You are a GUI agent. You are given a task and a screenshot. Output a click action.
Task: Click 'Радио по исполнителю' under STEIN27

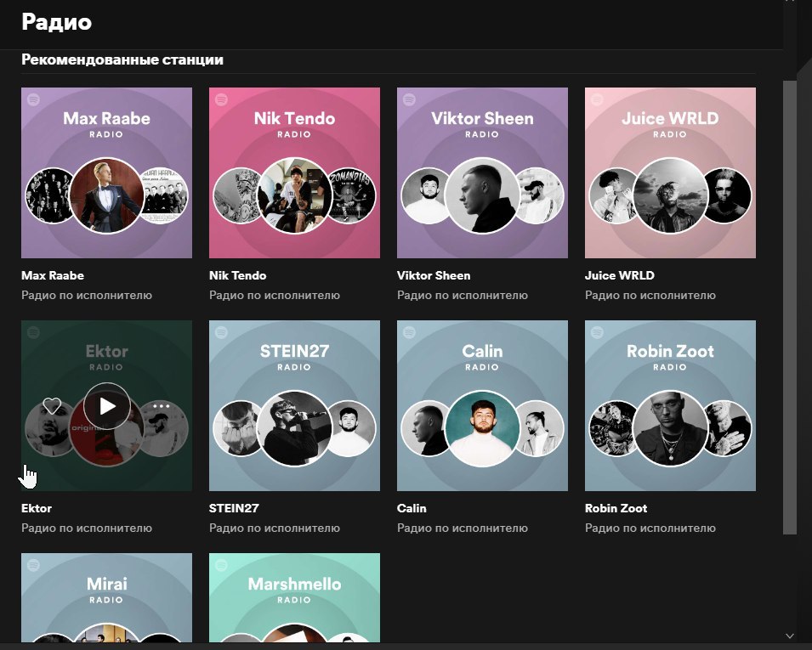(x=275, y=528)
